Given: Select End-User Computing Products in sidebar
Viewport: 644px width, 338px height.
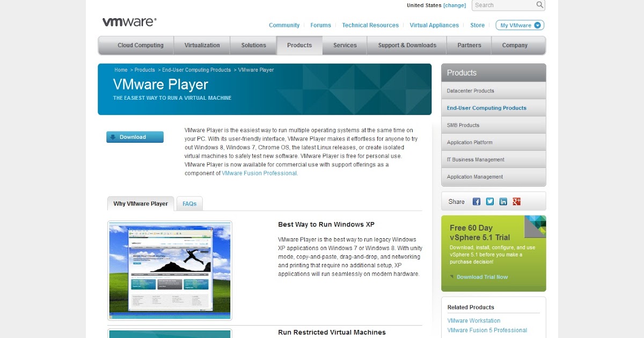Looking at the screenshot, I should [493, 108].
